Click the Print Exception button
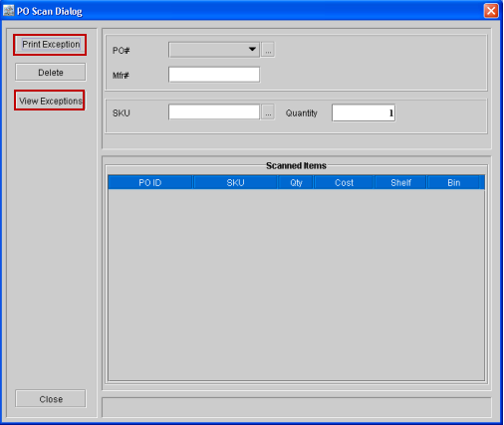504x425 pixels. 50,45
